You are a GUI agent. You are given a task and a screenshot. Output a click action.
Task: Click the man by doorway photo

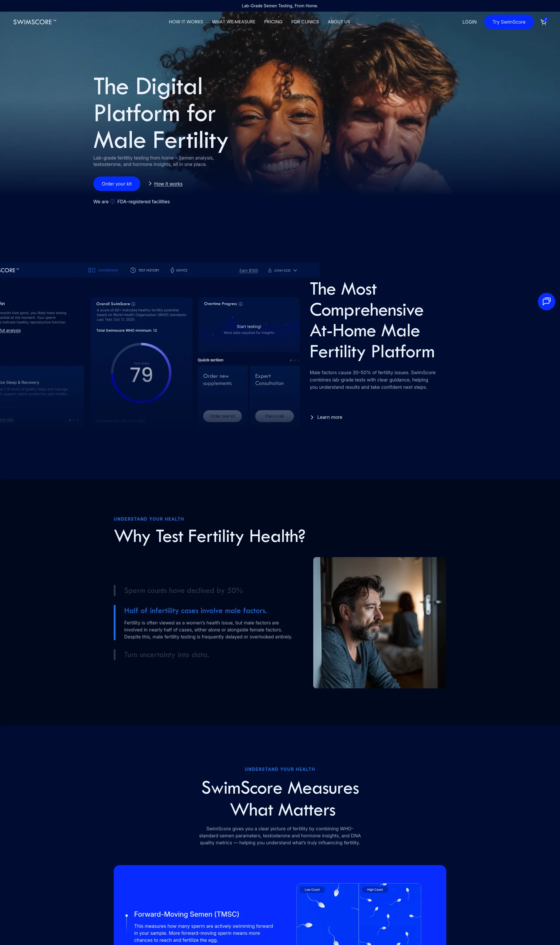point(380,622)
